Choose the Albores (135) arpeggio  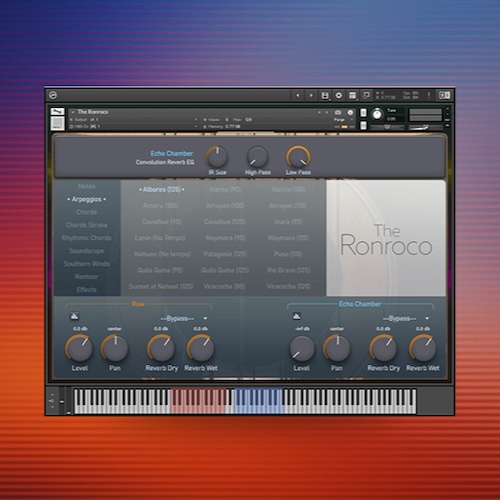(x=162, y=189)
